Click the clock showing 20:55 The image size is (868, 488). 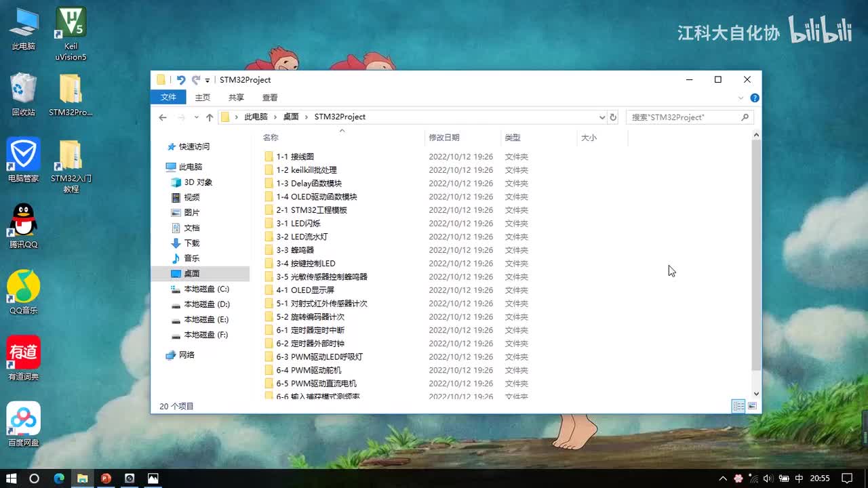click(x=820, y=478)
